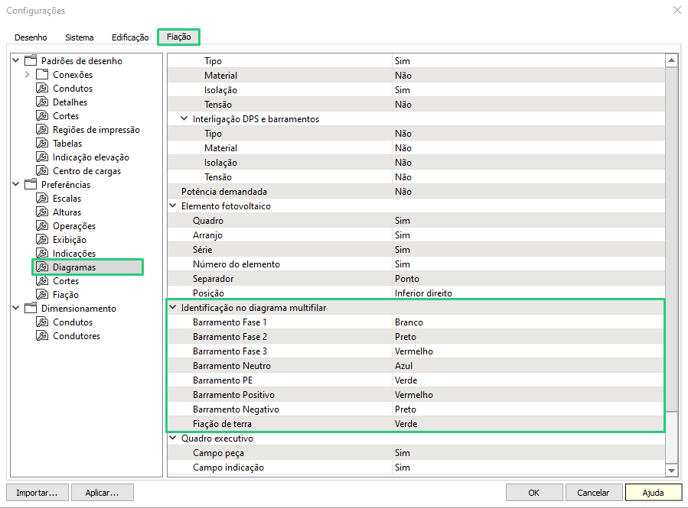Screen dimensions: 688x508
Task: Click the Importar... button
Action: (x=36, y=493)
